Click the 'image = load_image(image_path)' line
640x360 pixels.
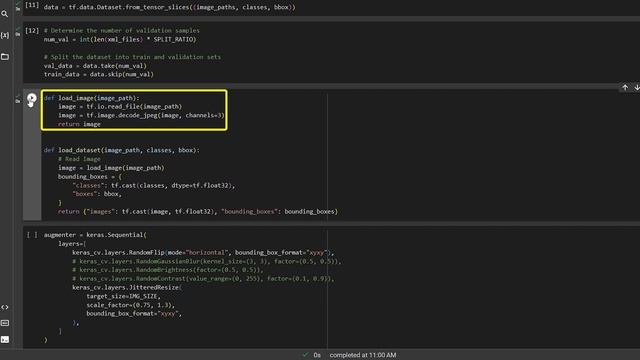tap(111, 168)
